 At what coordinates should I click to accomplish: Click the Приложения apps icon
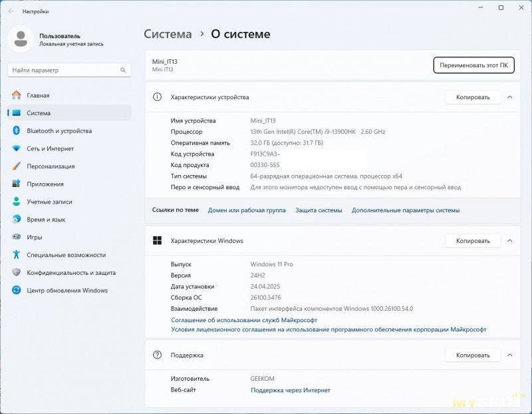(16, 184)
